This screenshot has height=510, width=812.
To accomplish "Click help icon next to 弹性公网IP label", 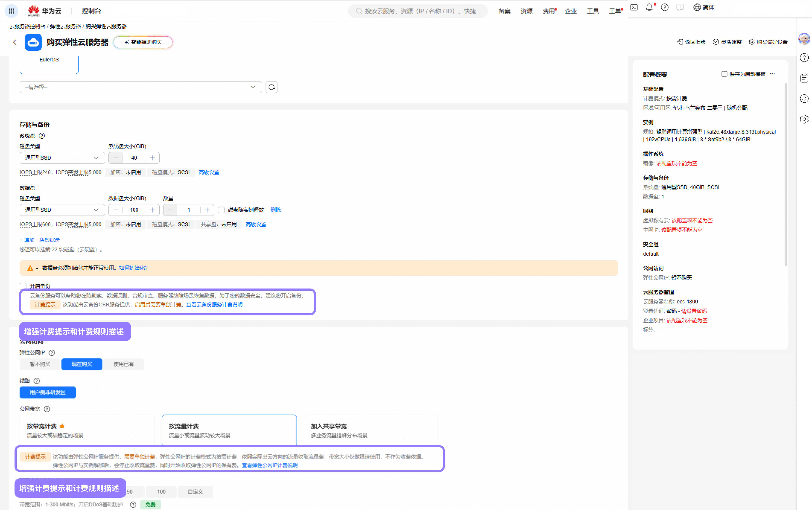I will [52, 353].
